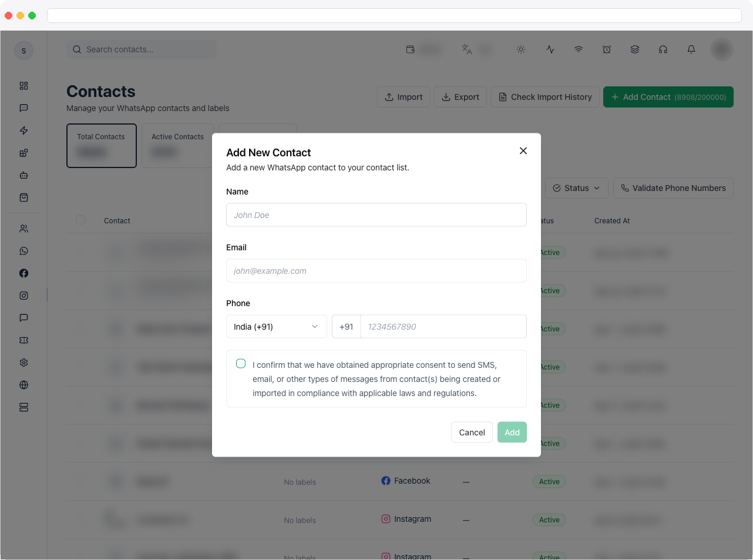The image size is (753, 560).
Task: Close the Add New Contact dialog
Action: point(523,151)
